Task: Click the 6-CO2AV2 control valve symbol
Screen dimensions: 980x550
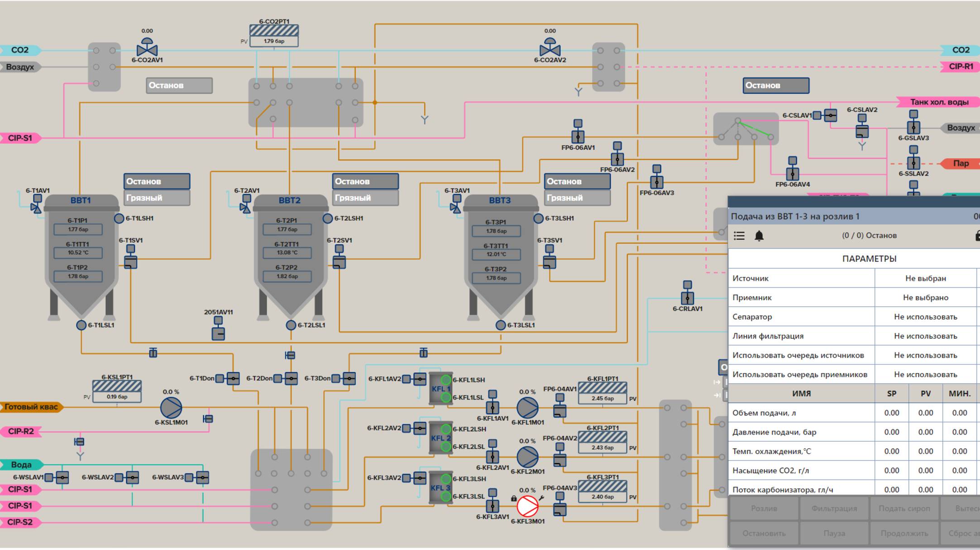Action: pyautogui.click(x=550, y=48)
